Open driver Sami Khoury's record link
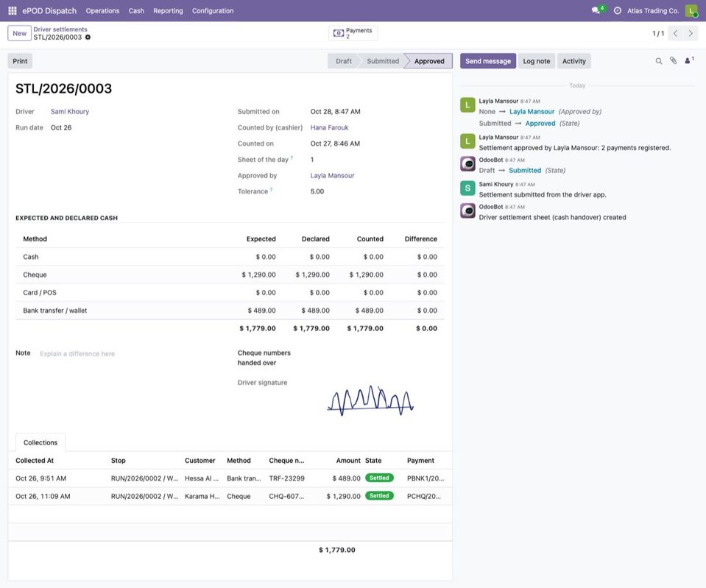 tap(70, 112)
